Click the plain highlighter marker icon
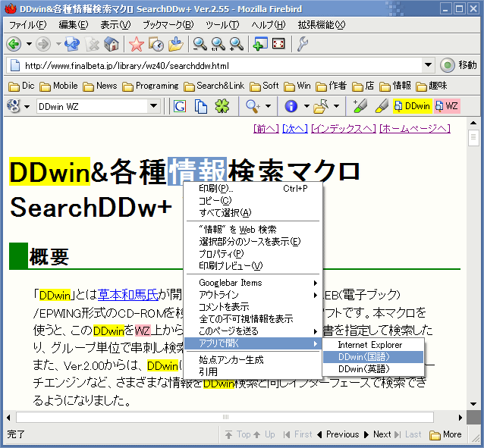This screenshot has height=448, width=484. [x=382, y=106]
